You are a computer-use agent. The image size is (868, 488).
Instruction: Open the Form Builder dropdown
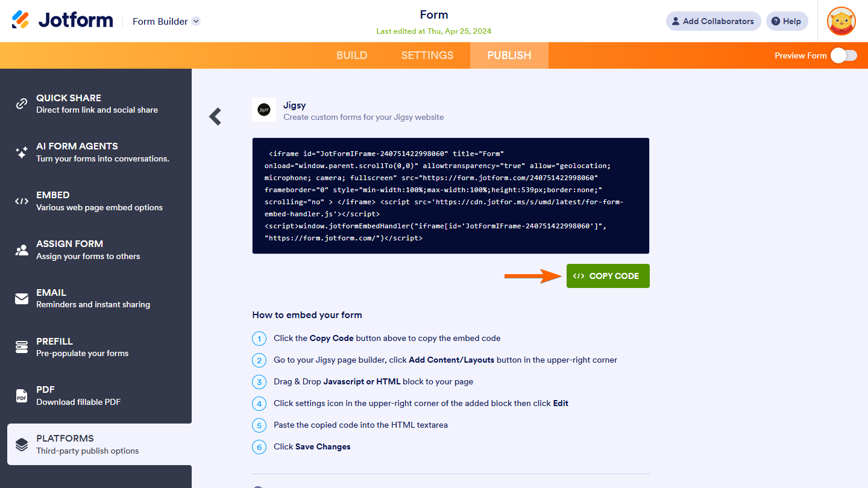click(166, 21)
